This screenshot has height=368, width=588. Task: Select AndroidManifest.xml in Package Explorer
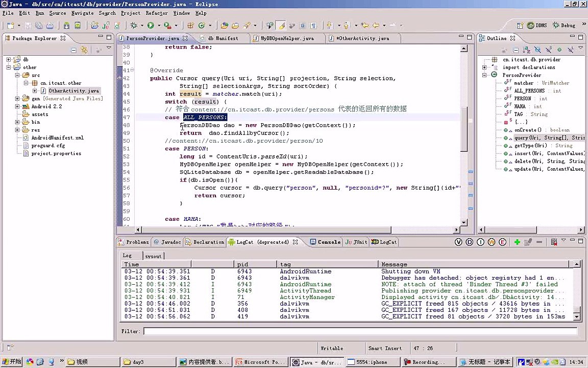point(57,137)
